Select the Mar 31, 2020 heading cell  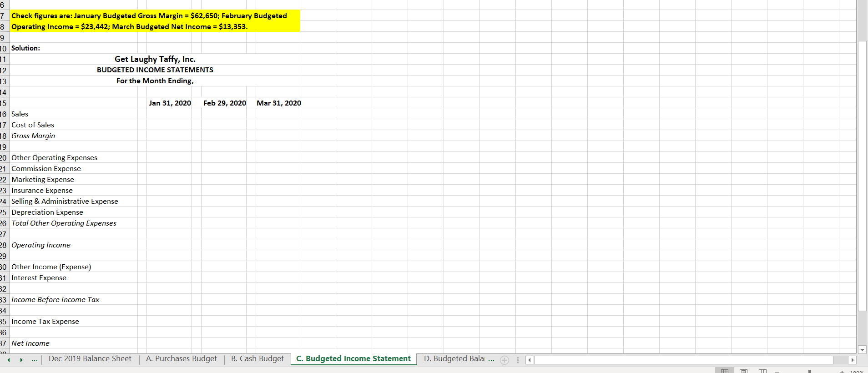click(278, 103)
